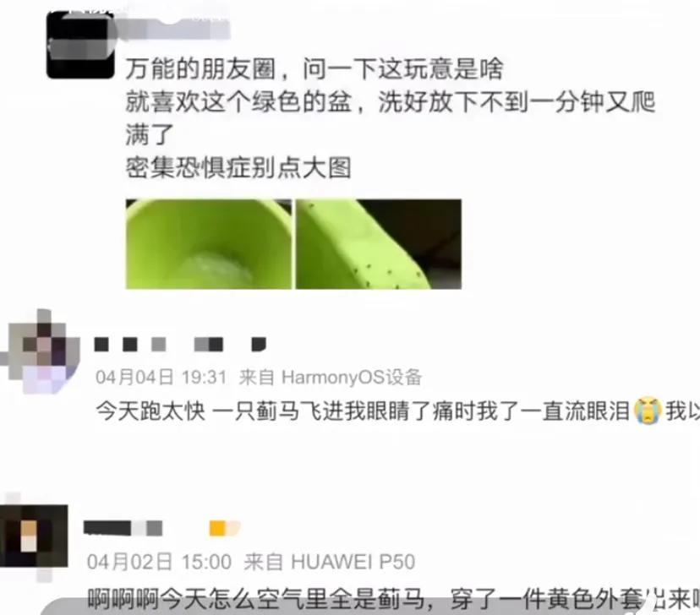Open the photo of bugs on basin rim
The height and width of the screenshot is (615, 700).
pyautogui.click(x=379, y=244)
